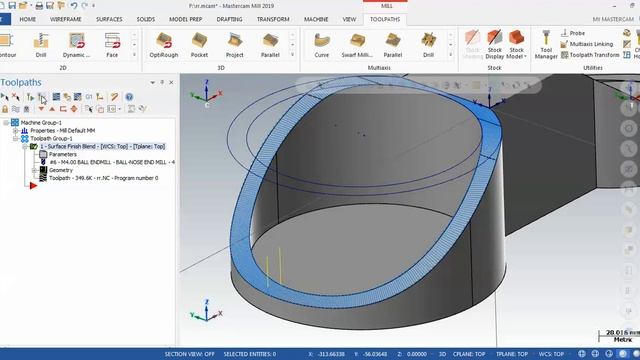Expand Properties - Mill Default MM

tap(16, 131)
